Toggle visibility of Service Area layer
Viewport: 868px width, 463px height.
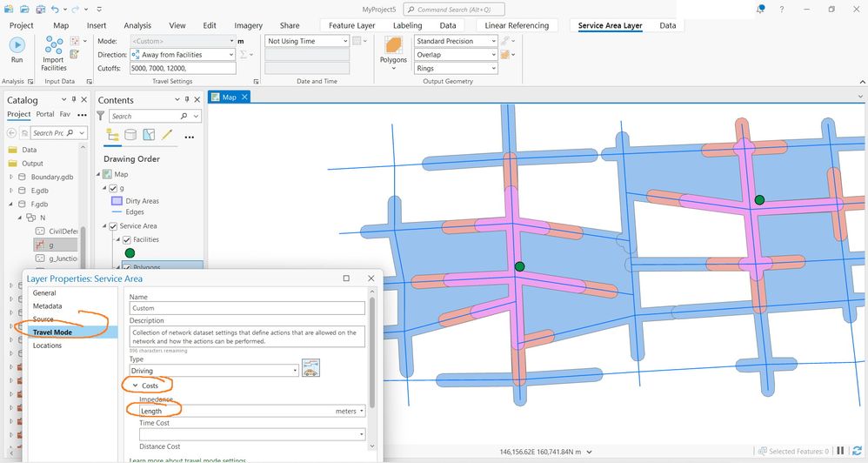113,226
